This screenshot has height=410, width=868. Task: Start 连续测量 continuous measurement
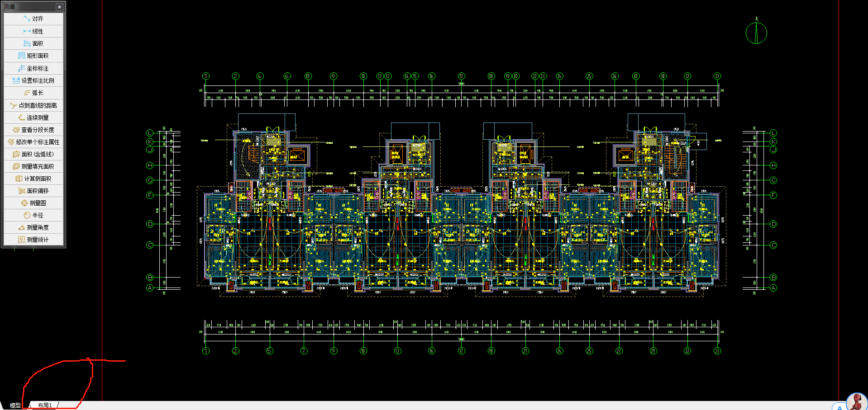coord(33,118)
